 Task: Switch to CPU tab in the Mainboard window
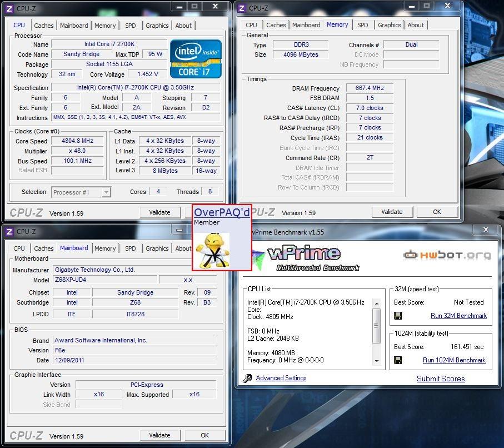19,248
